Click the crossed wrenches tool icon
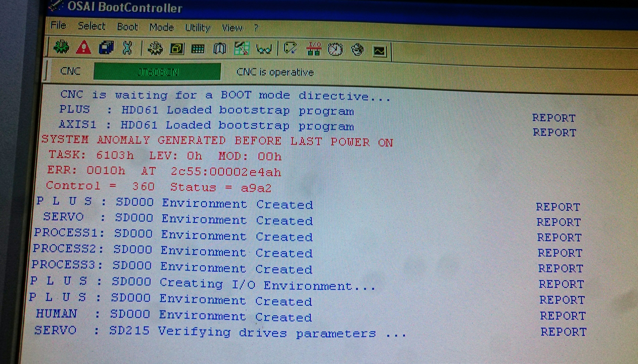 (x=127, y=48)
